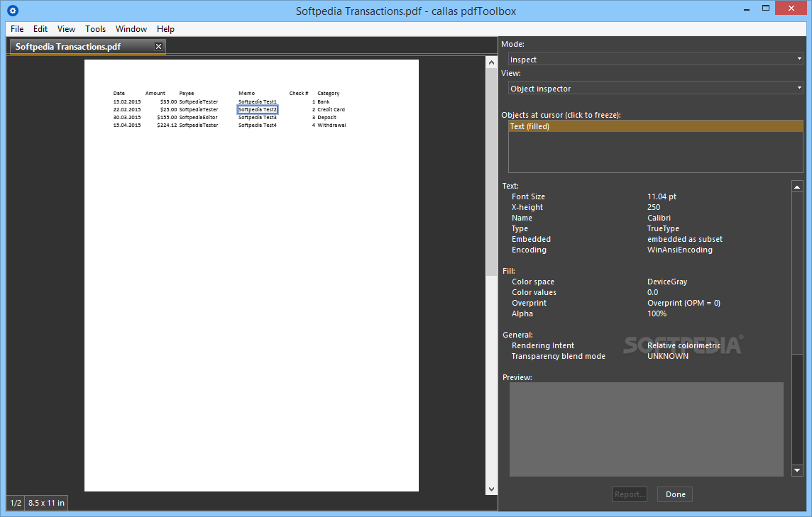This screenshot has width=812, height=517.
Task: Minimize the pdfToolbox window
Action: 747,9
